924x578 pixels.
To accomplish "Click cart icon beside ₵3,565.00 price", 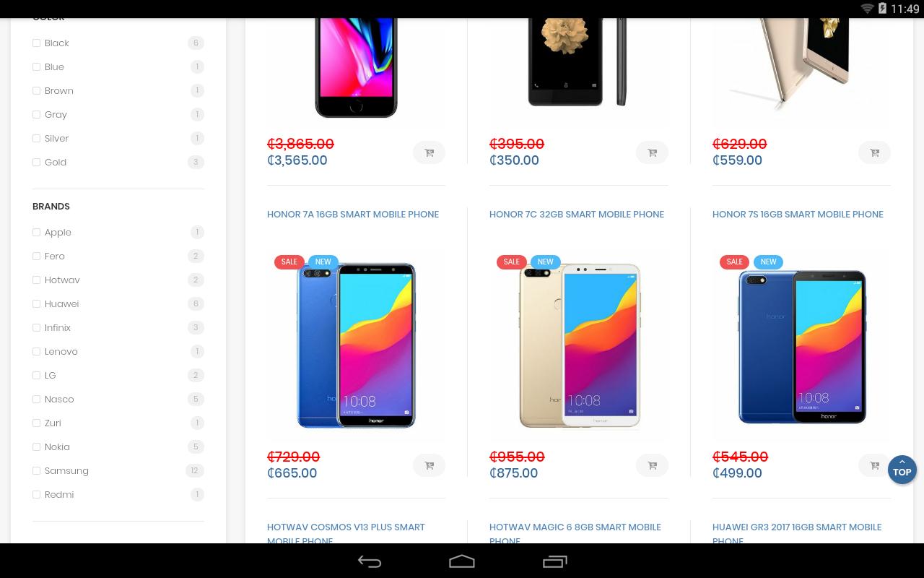I will pos(429,152).
